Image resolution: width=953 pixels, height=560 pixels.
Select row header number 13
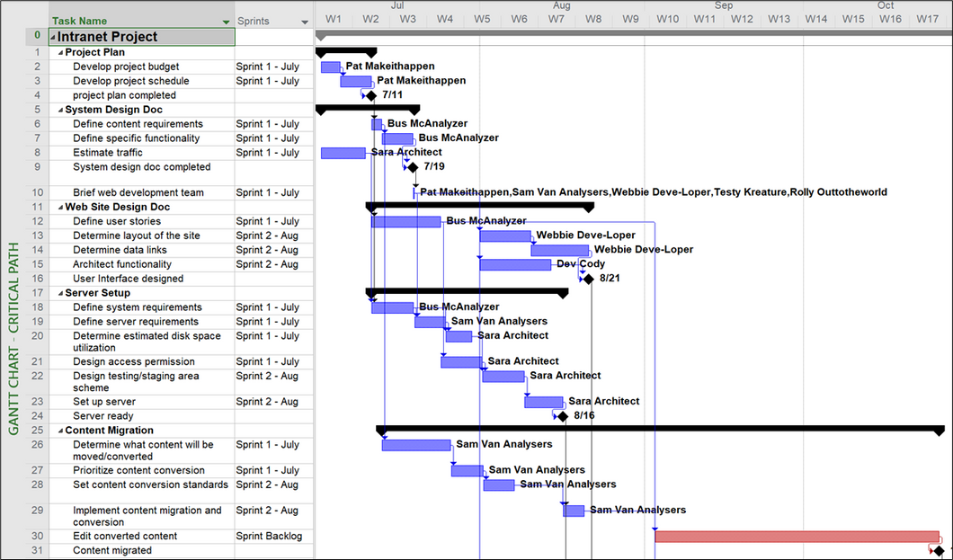point(37,236)
